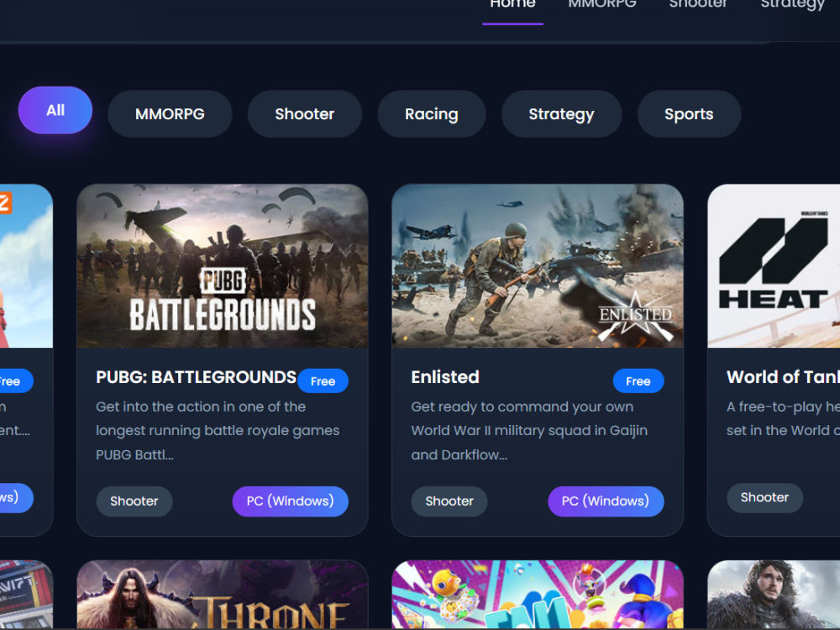Screen dimensions: 840x630
Task: Click description 'A free-to-play' on Tanks card
Action: point(783,418)
